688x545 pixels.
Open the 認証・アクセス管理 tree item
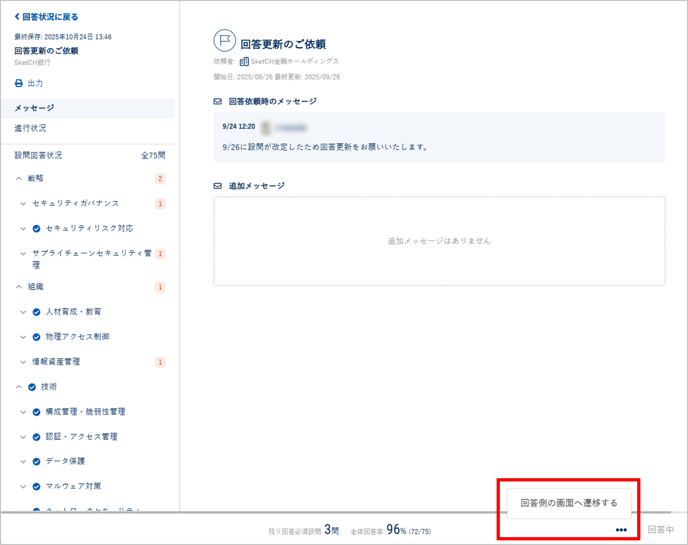tap(81, 437)
